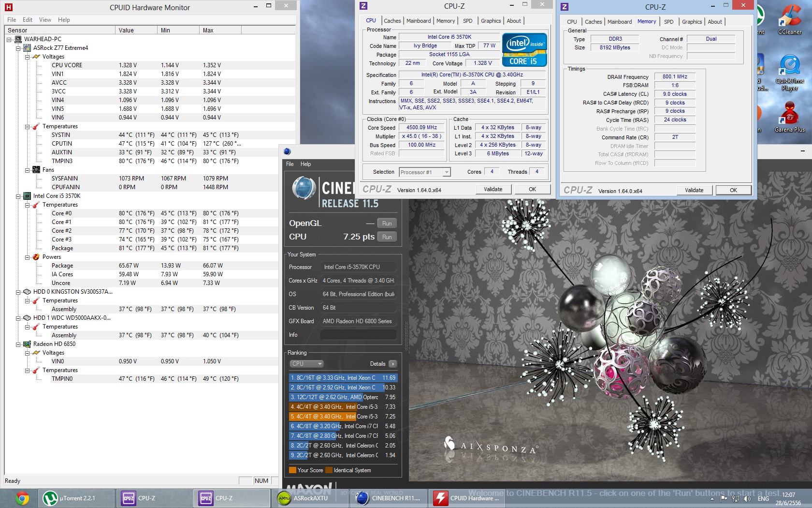Open the language indicator ENG in the tray
The width and height of the screenshot is (812, 508).
click(x=763, y=499)
